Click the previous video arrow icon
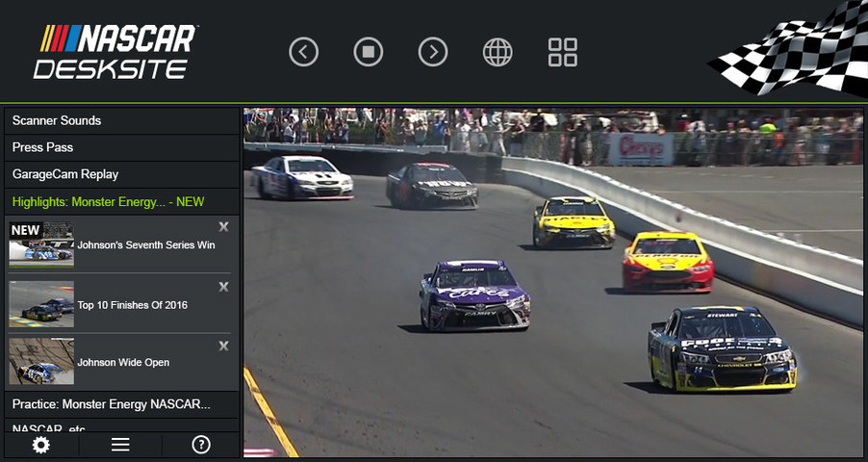Screen dimensions: 868x462 coord(304,52)
